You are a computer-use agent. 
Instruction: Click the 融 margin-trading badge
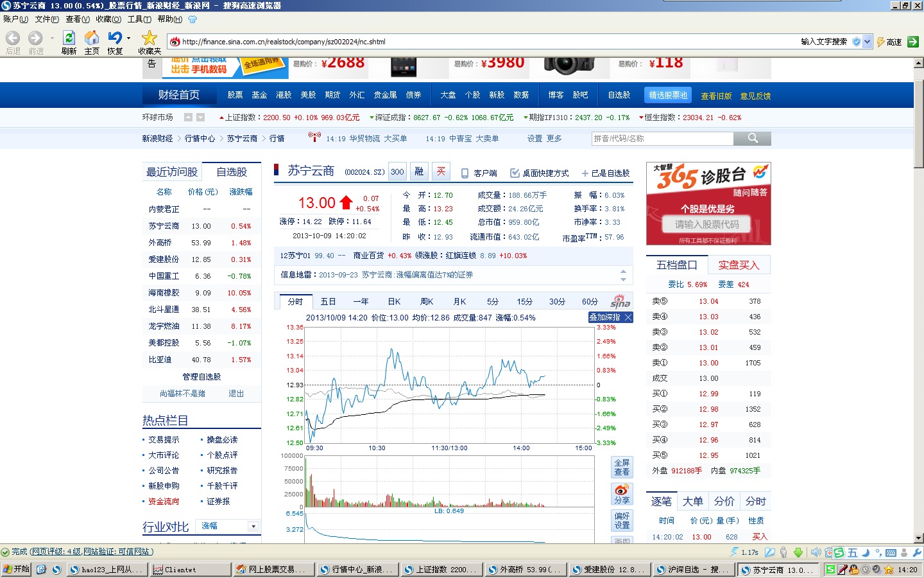coord(419,171)
